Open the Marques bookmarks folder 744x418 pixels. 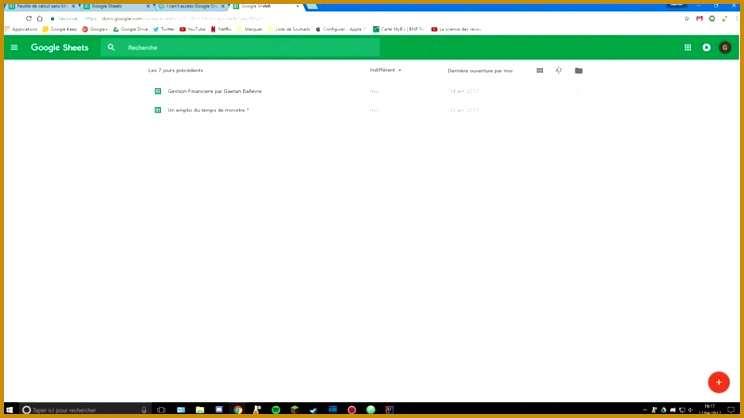[x=250, y=29]
